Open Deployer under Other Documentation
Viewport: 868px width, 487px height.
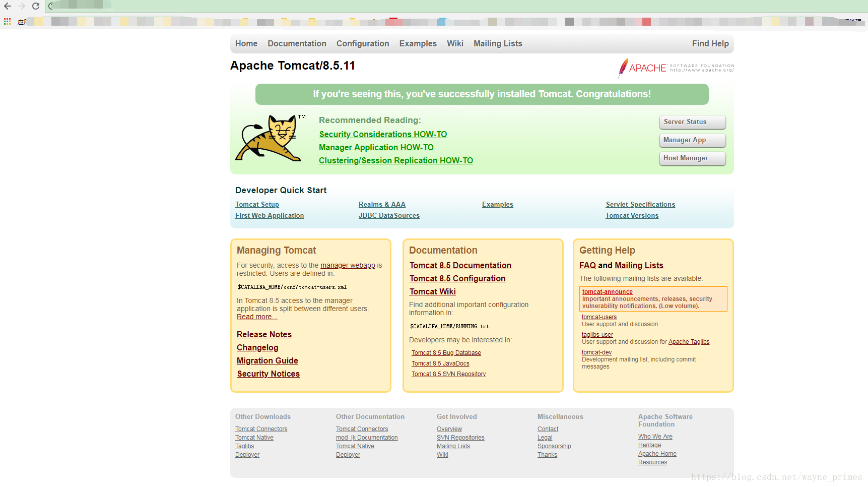[x=348, y=455]
